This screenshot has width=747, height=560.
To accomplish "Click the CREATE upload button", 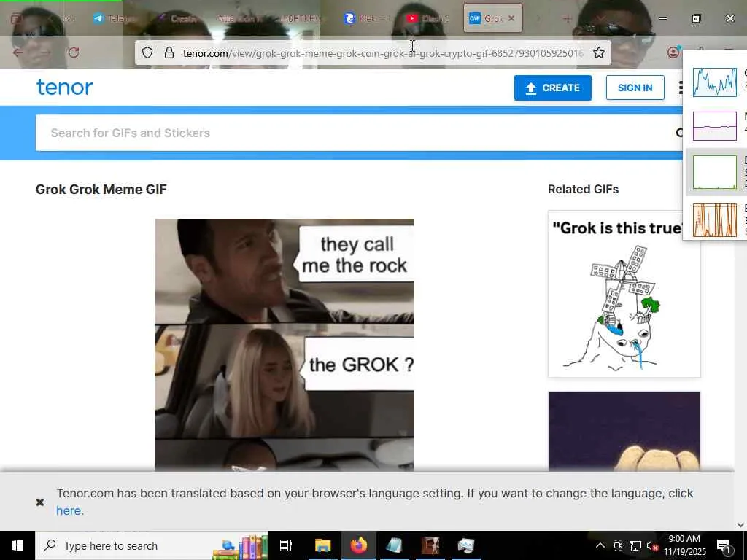I will point(553,87).
